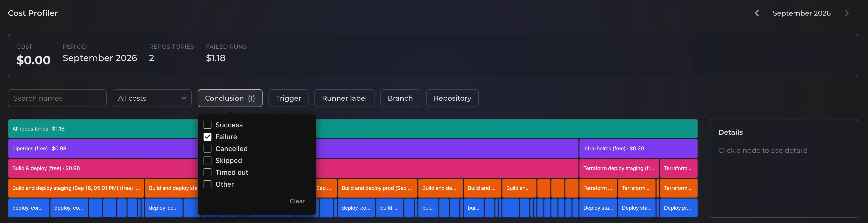
Task: Open the All costs dropdown
Action: (x=152, y=98)
